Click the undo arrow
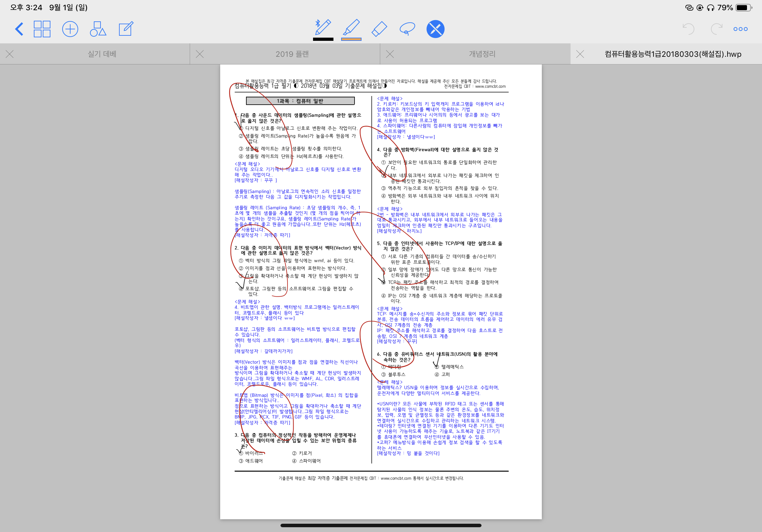This screenshot has width=762, height=532. pos(688,29)
